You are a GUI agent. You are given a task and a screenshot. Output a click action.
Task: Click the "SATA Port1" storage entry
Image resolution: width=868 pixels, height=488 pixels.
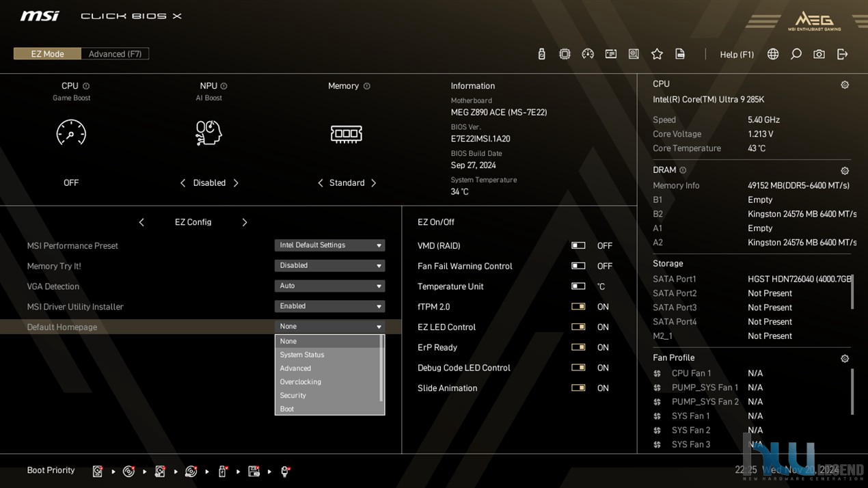click(x=675, y=279)
